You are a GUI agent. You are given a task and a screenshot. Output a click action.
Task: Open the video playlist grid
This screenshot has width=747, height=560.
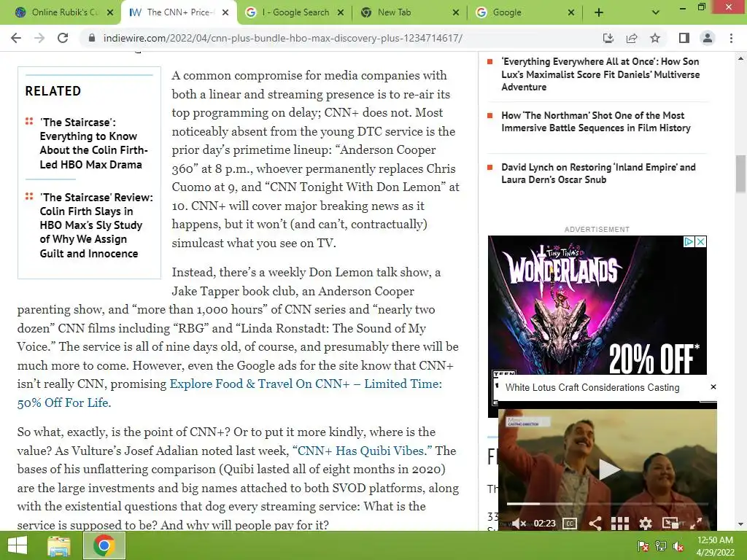click(x=620, y=524)
